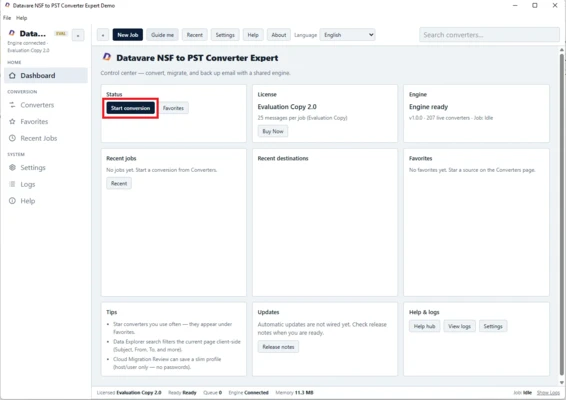Viewport: 566px width, 400px height.
Task: Click the EVAL badge in sidebar header
Action: pyautogui.click(x=61, y=34)
